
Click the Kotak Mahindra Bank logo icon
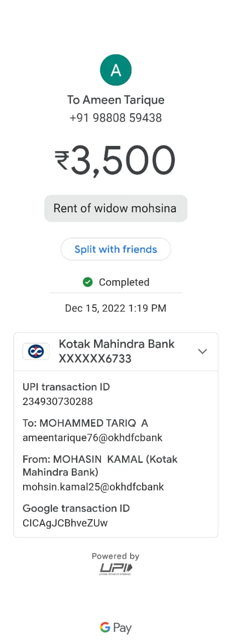[x=36, y=351]
